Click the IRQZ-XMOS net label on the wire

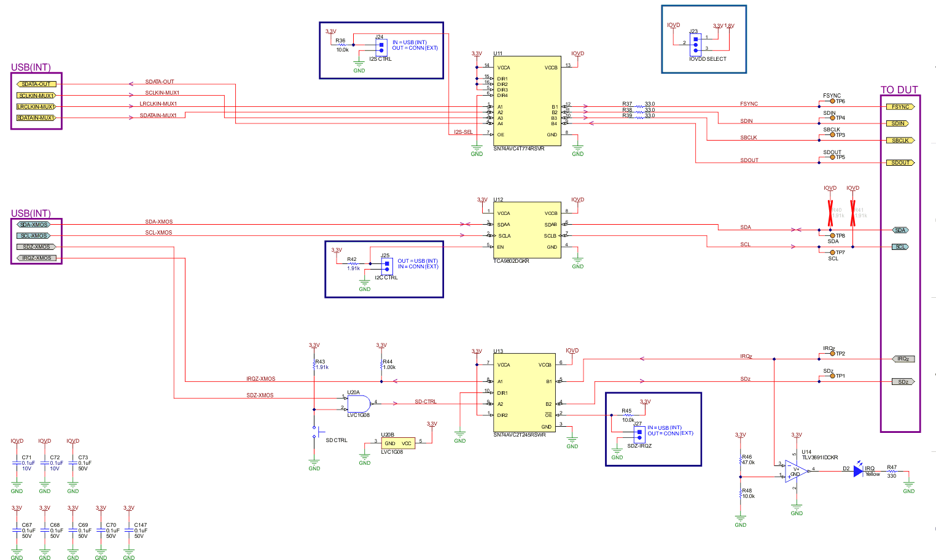tap(261, 379)
